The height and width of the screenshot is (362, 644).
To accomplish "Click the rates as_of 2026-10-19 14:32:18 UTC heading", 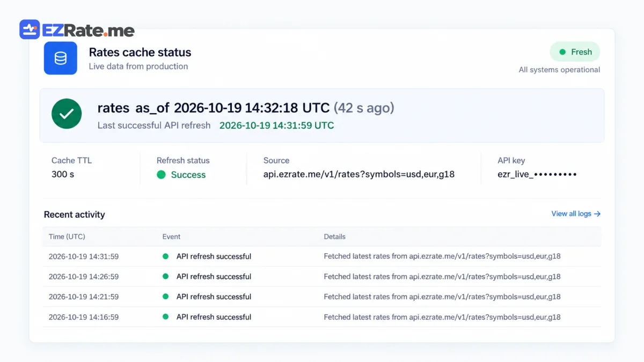I will (x=214, y=108).
